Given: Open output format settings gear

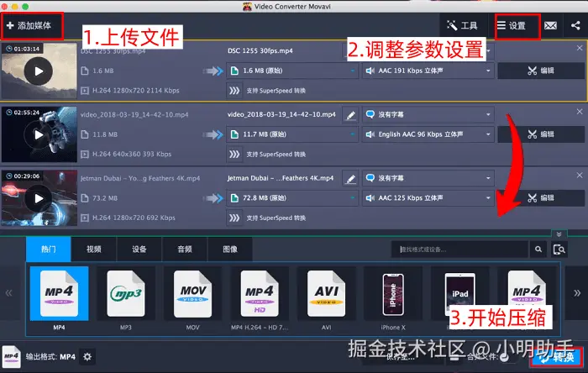Looking at the screenshot, I should coord(87,356).
